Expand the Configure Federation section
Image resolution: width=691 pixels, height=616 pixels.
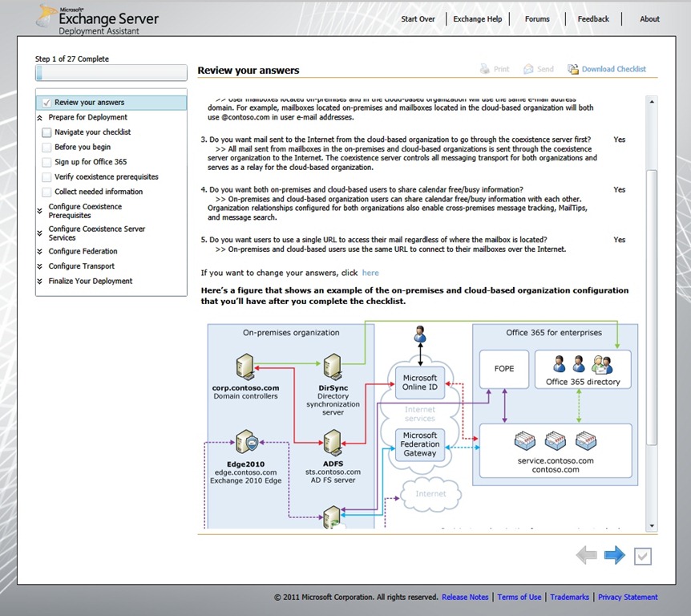41,252
